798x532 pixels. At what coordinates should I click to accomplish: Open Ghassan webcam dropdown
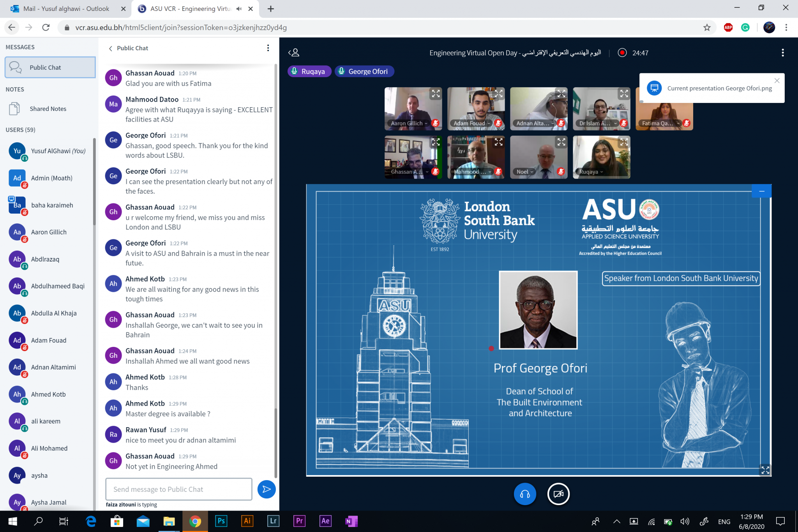tap(410, 172)
